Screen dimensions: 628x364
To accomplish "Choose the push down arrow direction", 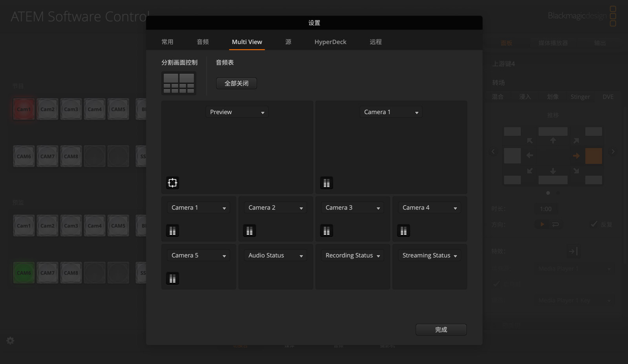I will tap(553, 171).
